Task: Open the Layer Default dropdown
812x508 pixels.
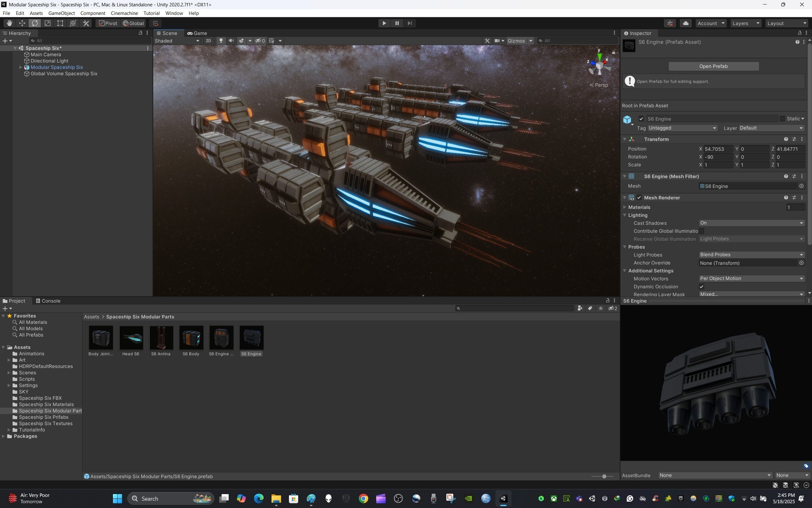Action: [771, 128]
